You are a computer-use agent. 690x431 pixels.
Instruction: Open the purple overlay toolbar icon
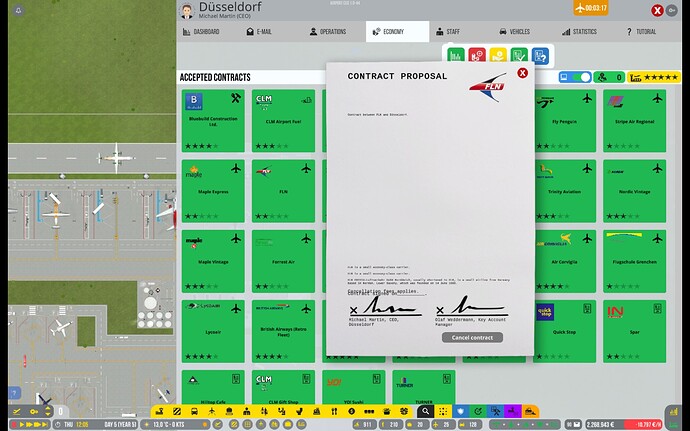click(x=513, y=411)
